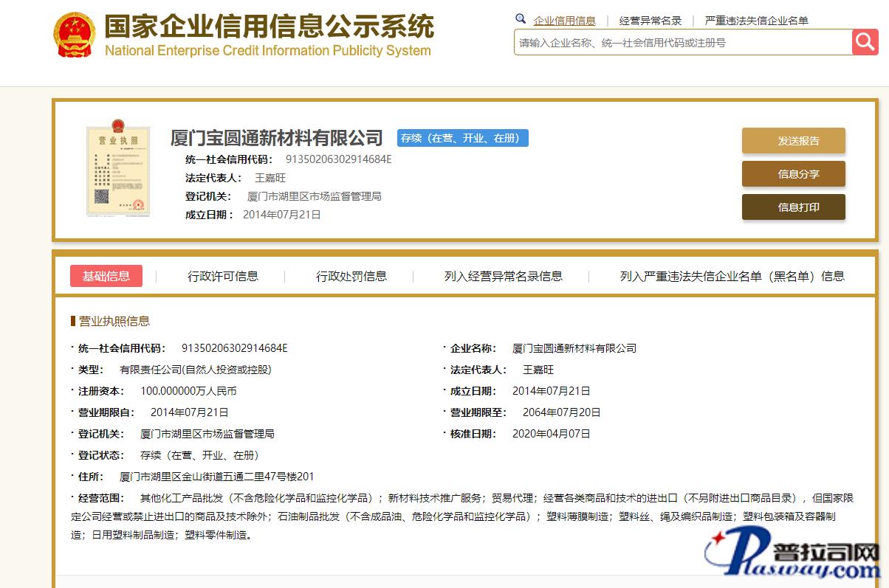The height and width of the screenshot is (588, 889).
Task: Click the red search magnifier button
Action: (x=865, y=42)
